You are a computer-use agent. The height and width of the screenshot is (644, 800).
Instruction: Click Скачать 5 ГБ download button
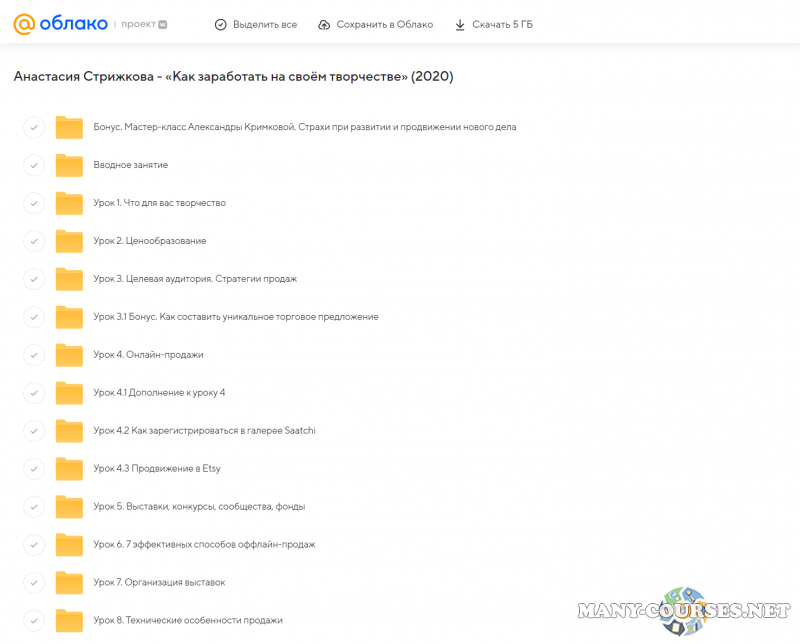(x=493, y=25)
